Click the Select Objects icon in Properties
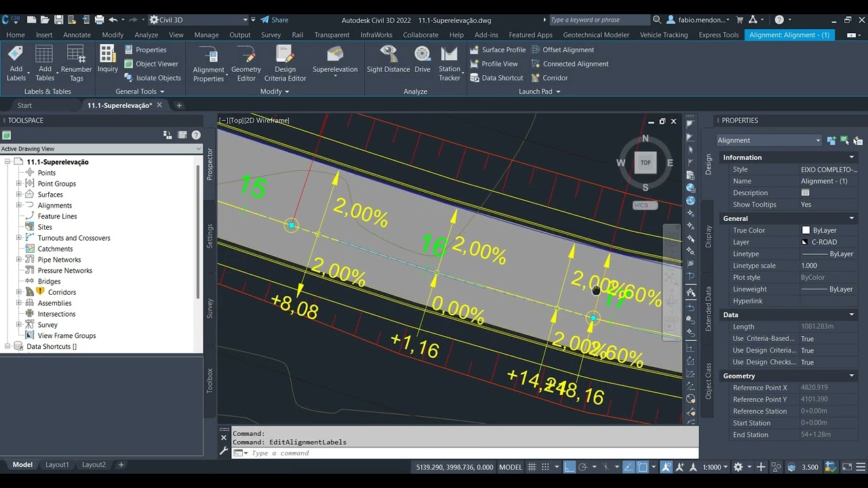Viewport: 868px width, 488px height. 844,140
